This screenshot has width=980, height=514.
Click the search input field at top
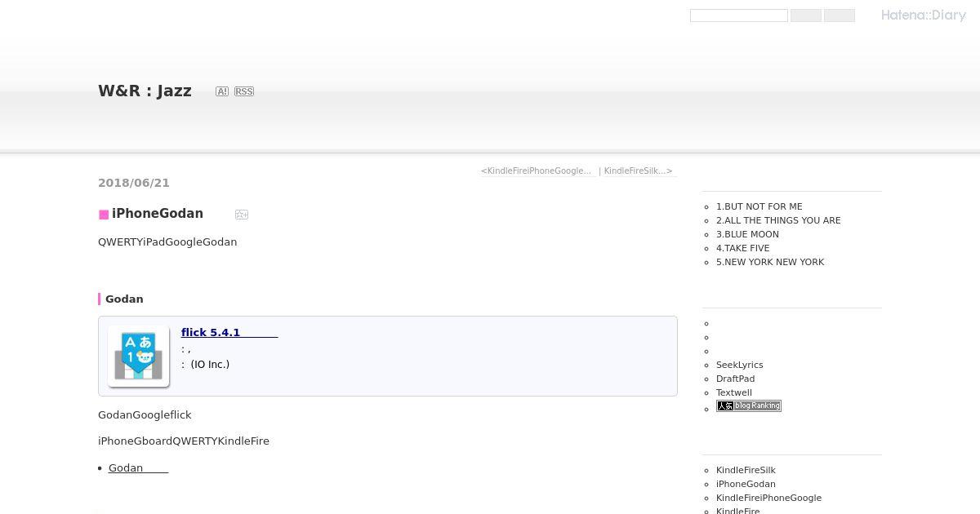(x=739, y=16)
